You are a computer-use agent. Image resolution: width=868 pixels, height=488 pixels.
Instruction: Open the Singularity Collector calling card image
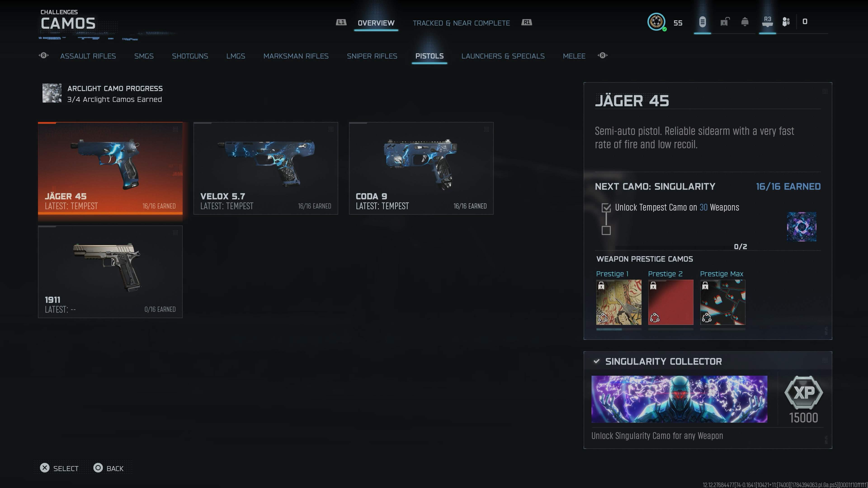point(679,399)
